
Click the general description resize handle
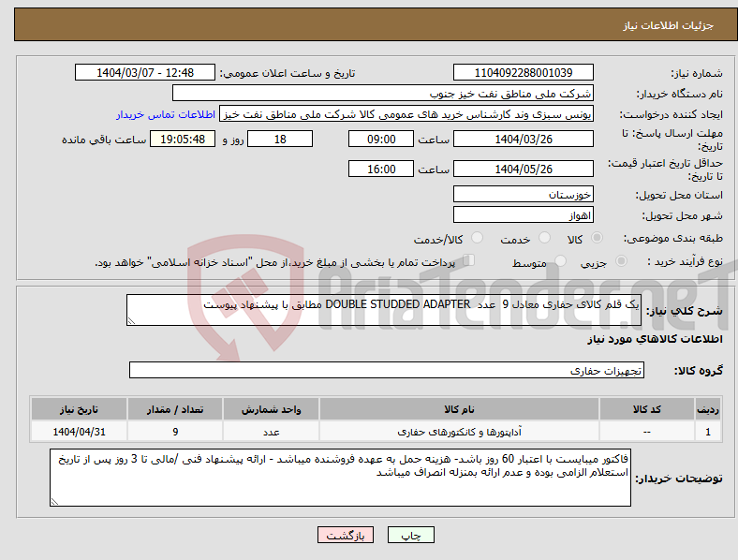coord(131,321)
